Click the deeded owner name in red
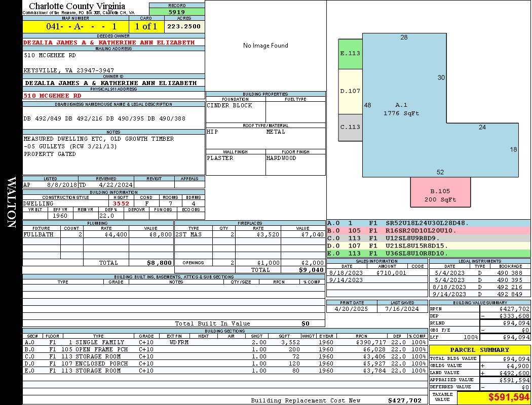 pos(109,43)
